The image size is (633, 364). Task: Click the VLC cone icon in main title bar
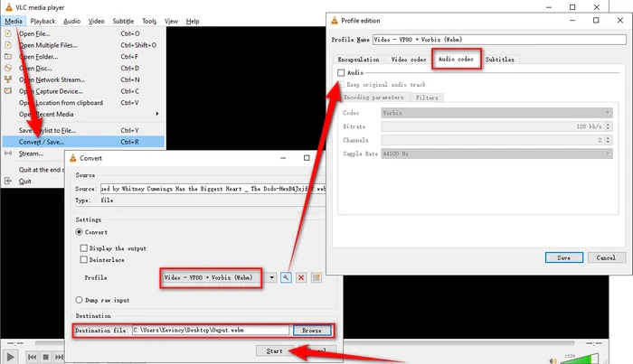(x=9, y=7)
